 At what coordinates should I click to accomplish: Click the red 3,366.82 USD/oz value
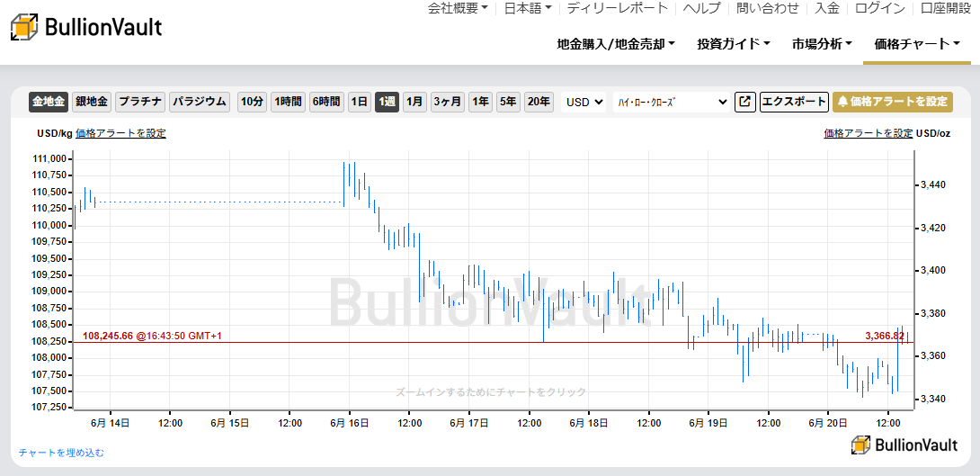[x=885, y=336]
